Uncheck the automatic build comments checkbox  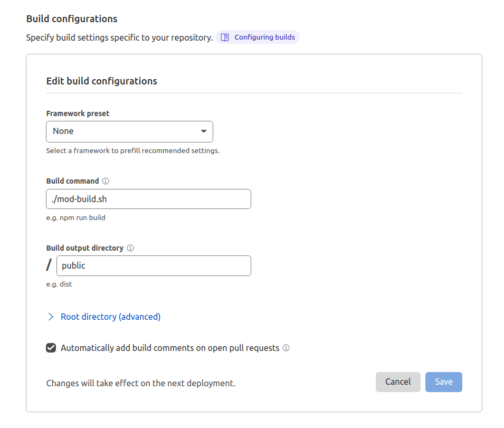(51, 348)
